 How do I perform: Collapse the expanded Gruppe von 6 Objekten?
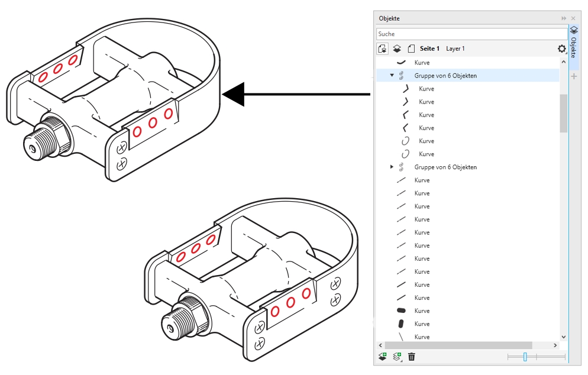click(x=392, y=76)
